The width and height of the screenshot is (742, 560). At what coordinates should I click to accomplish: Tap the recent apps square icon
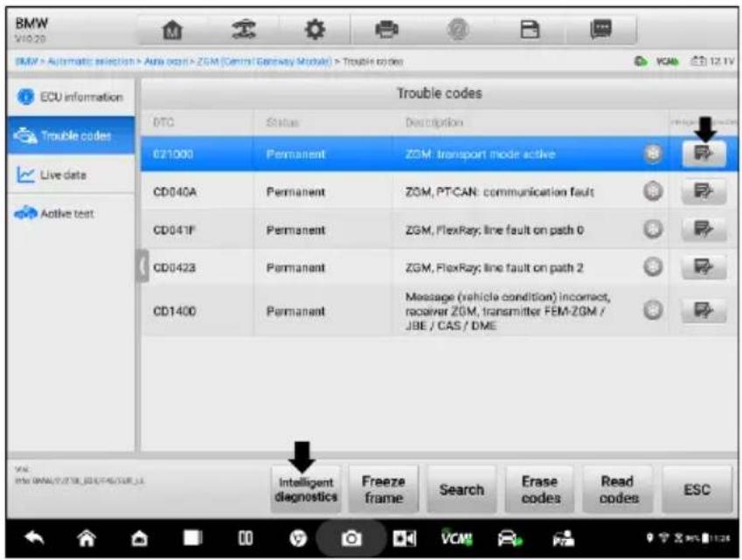[192, 538]
